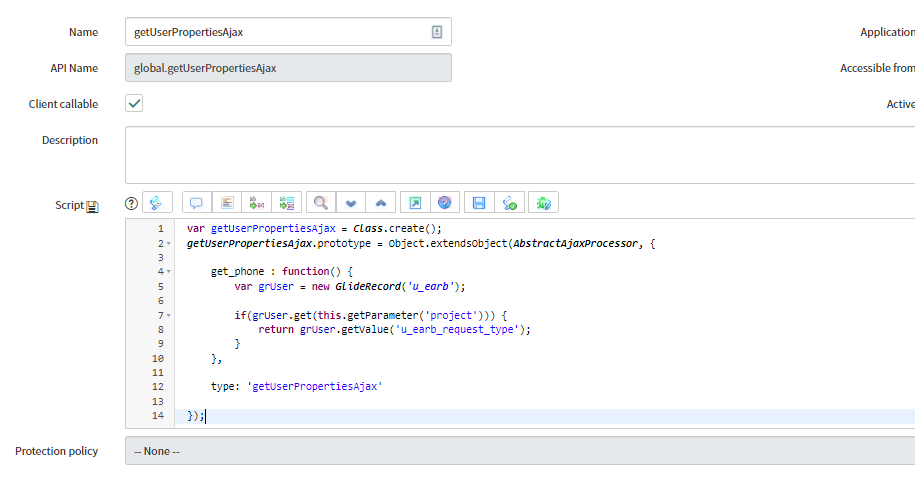Open the Protection policy dropdown
The height and width of the screenshot is (491, 915).
[x=520, y=451]
